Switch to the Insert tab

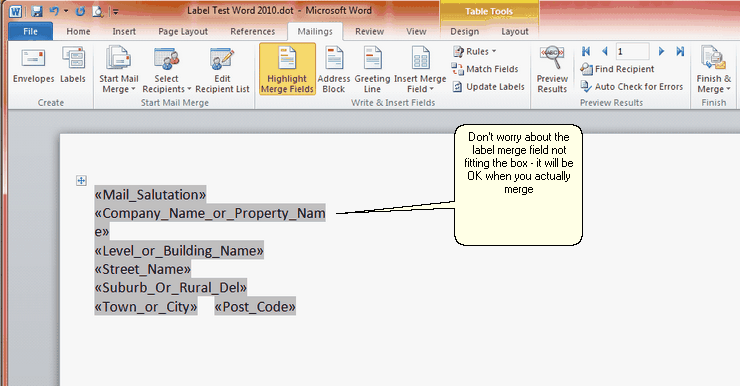coord(124,31)
